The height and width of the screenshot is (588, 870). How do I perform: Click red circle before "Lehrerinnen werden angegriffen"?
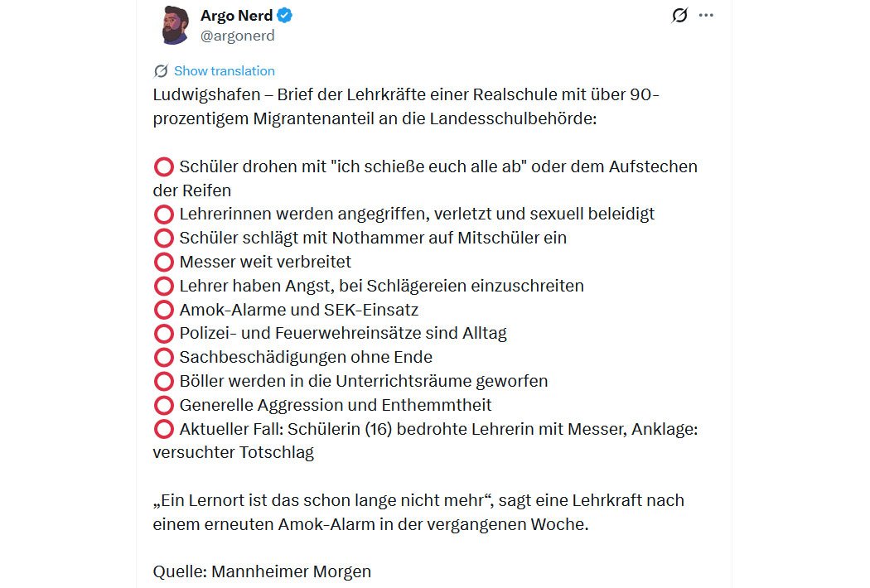[163, 214]
